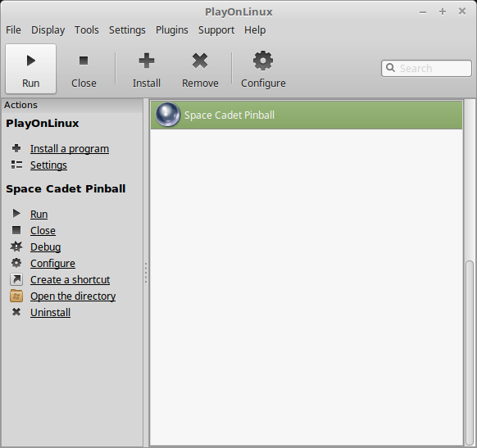Click the Space Cadet Pinball ball icon
477x448 pixels.
[x=168, y=115]
